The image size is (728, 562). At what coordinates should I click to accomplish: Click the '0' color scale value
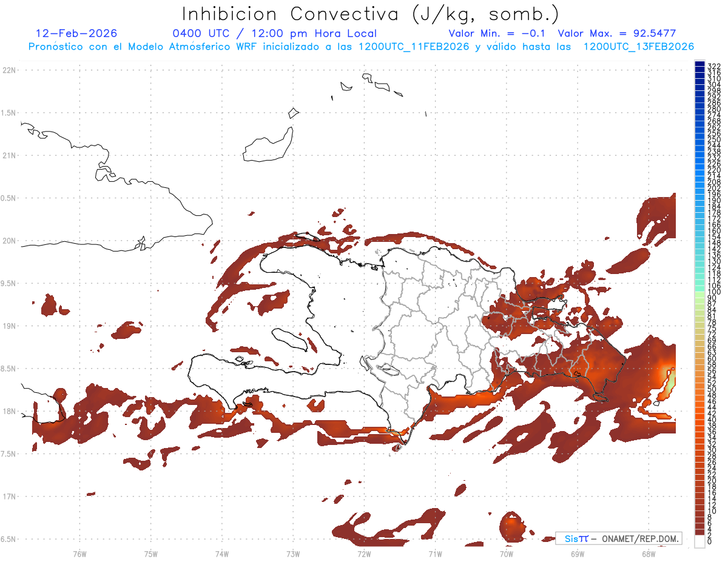pos(710,541)
